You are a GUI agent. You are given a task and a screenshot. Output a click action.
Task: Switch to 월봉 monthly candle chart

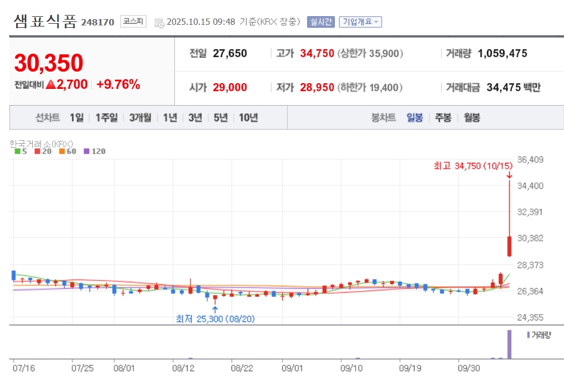click(x=472, y=118)
